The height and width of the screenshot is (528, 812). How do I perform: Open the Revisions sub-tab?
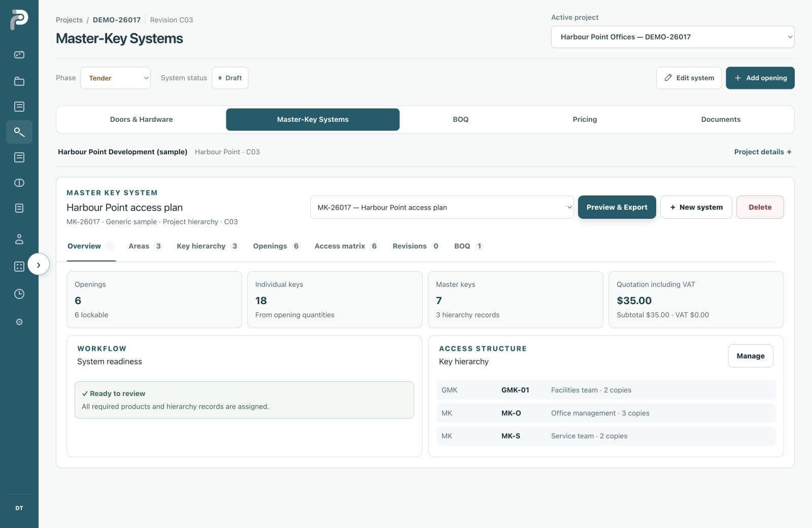click(416, 246)
